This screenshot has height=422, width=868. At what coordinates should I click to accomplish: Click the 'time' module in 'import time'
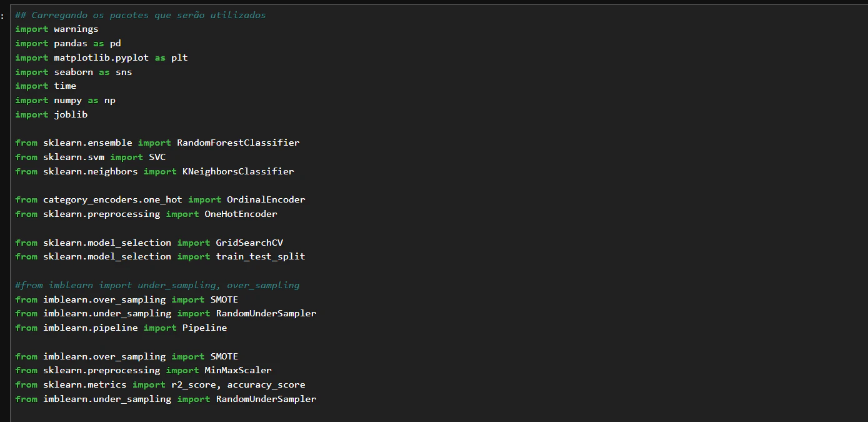[x=65, y=86]
